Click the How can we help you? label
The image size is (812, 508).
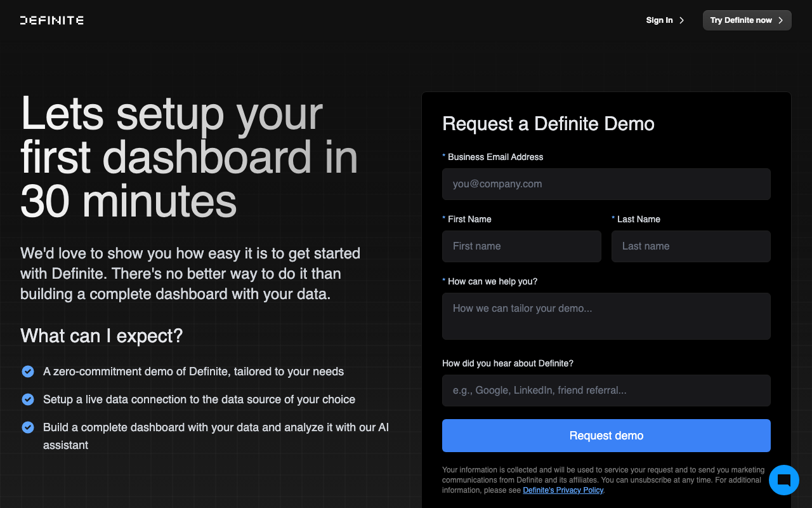coord(490,281)
